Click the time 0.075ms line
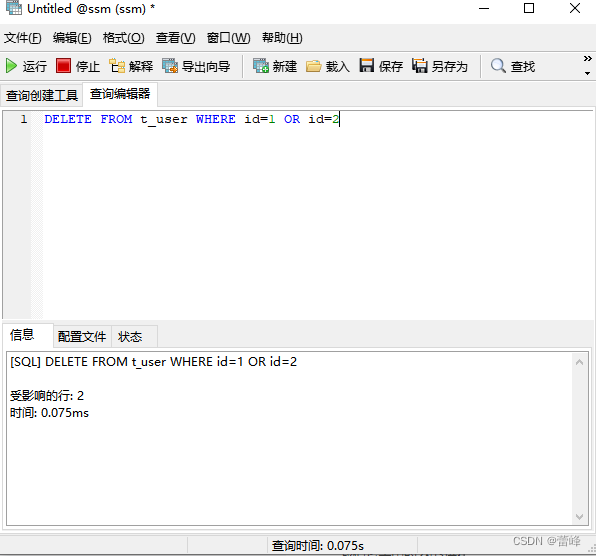The height and width of the screenshot is (556, 596). (49, 413)
